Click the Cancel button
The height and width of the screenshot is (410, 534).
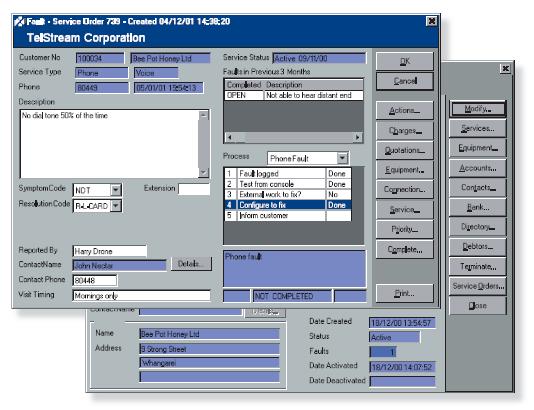[405, 81]
